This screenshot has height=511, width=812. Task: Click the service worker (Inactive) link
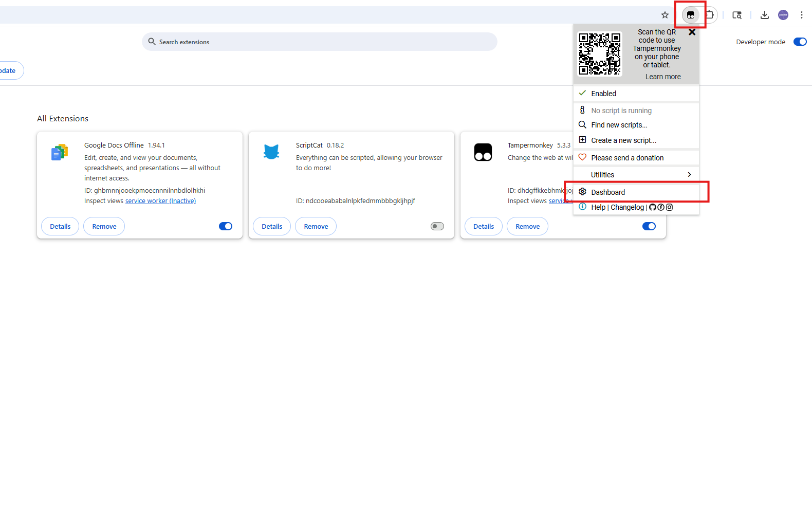[x=160, y=201]
